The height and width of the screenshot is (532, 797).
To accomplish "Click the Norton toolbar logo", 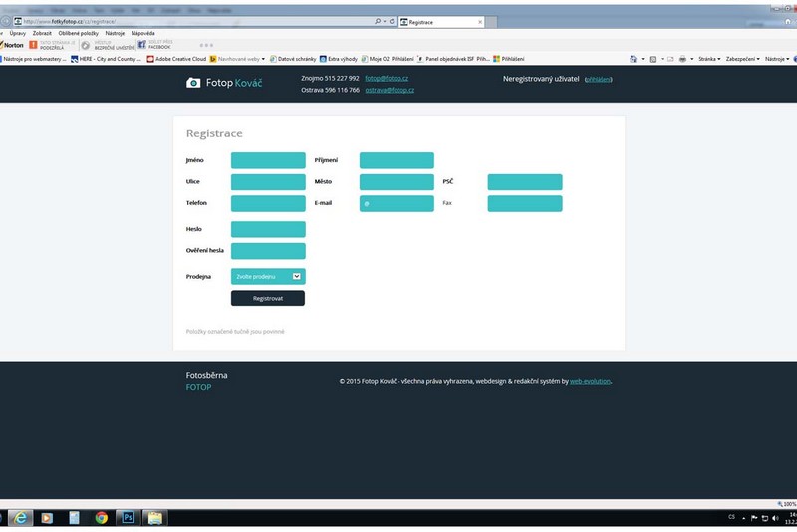I will 13,45.
